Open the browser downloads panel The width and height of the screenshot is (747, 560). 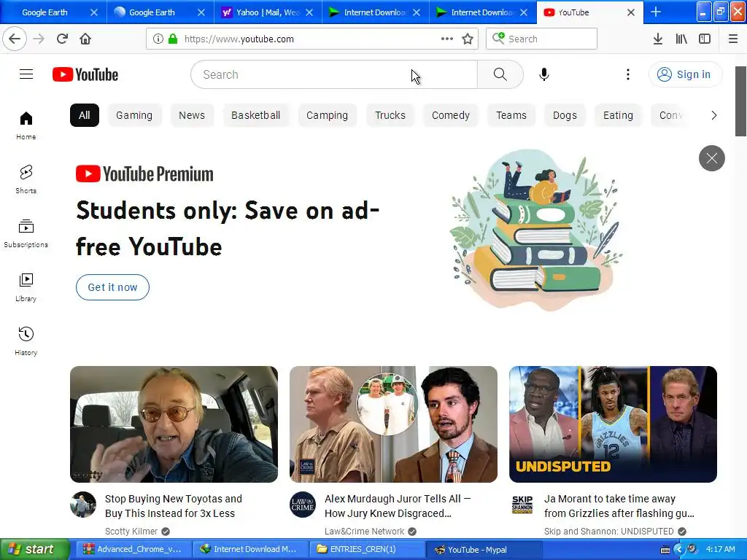pyautogui.click(x=658, y=39)
